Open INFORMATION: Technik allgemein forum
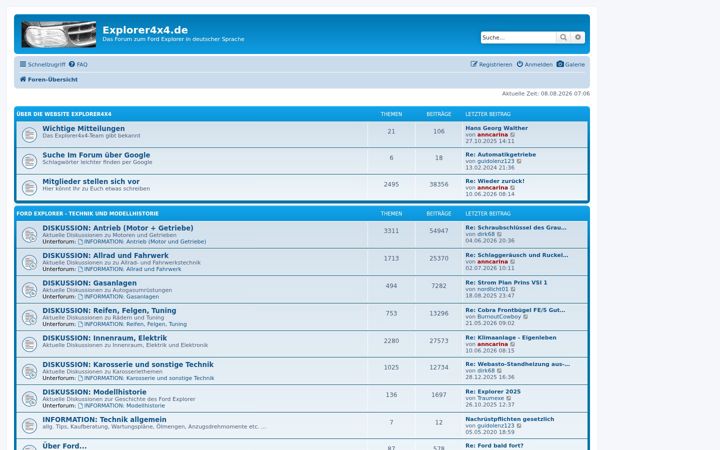 pos(105,420)
